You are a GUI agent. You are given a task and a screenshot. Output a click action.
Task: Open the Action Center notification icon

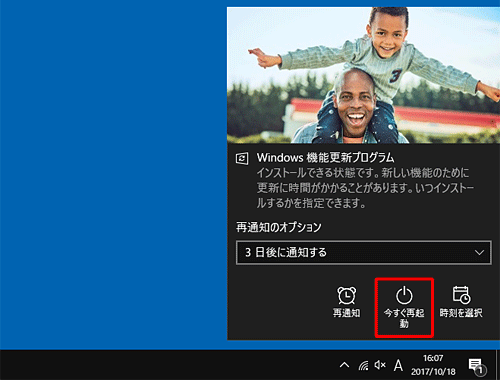click(477, 366)
